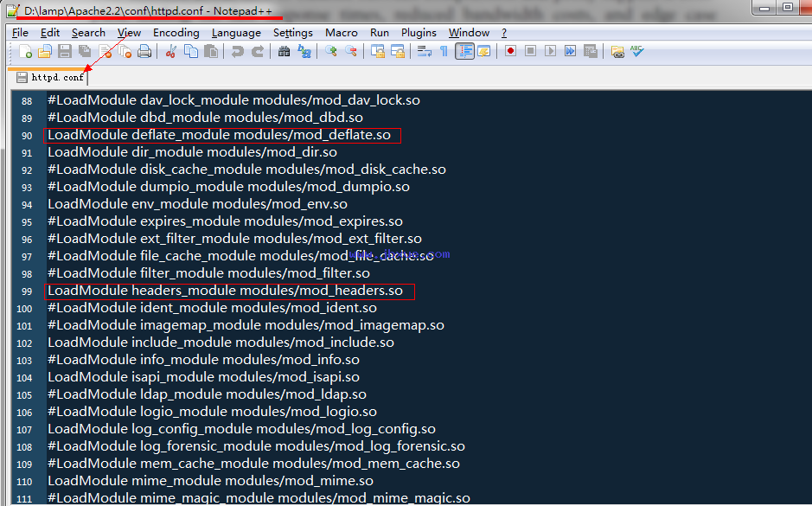
Task: Click the 'LoadModule env_module' line
Action: pos(197,204)
